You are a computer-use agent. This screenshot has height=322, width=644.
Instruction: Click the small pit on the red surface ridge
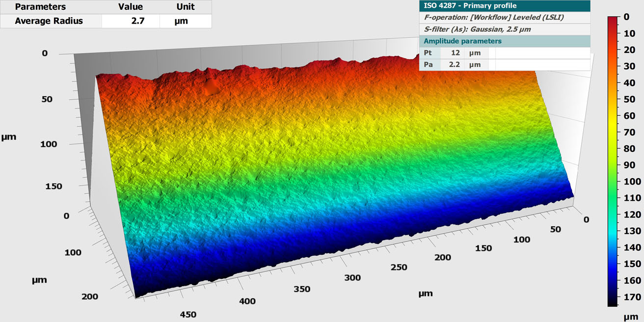pyautogui.click(x=212, y=88)
